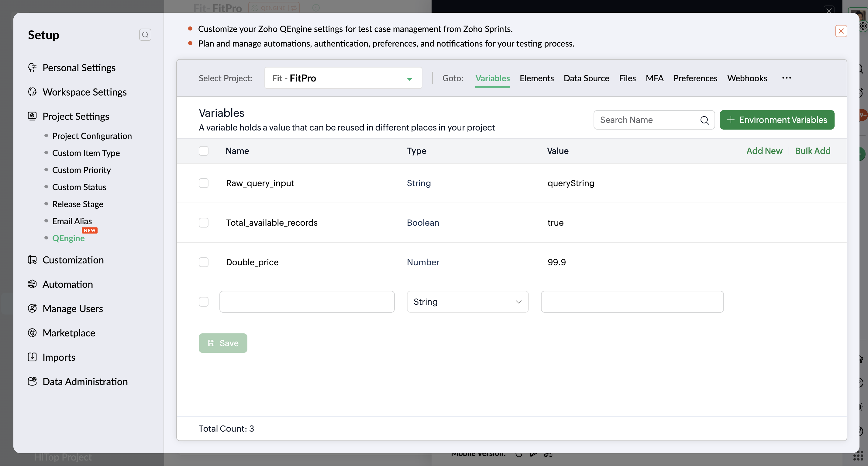Screen dimensions: 868x466
Task: Click the Marketplace sidebar icon
Action: click(x=32, y=332)
